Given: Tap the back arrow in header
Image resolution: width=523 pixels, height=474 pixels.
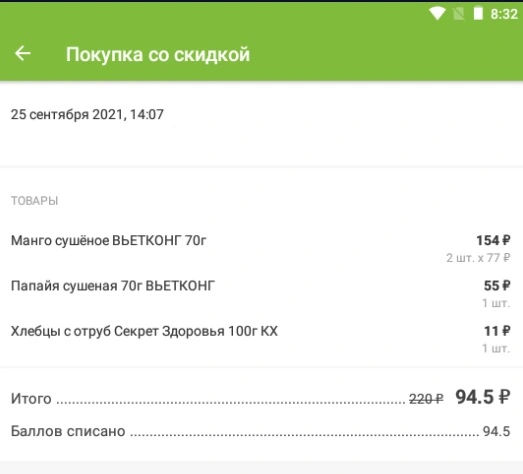Looking at the screenshot, I should pos(23,53).
